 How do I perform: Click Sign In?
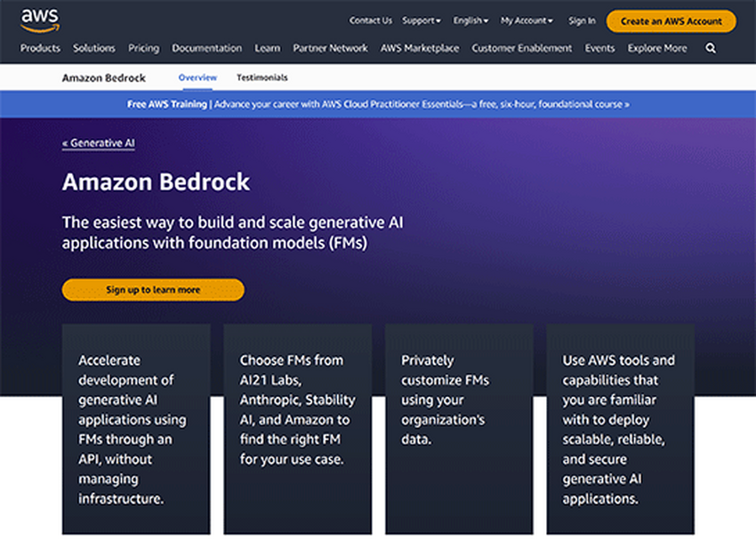pos(582,20)
